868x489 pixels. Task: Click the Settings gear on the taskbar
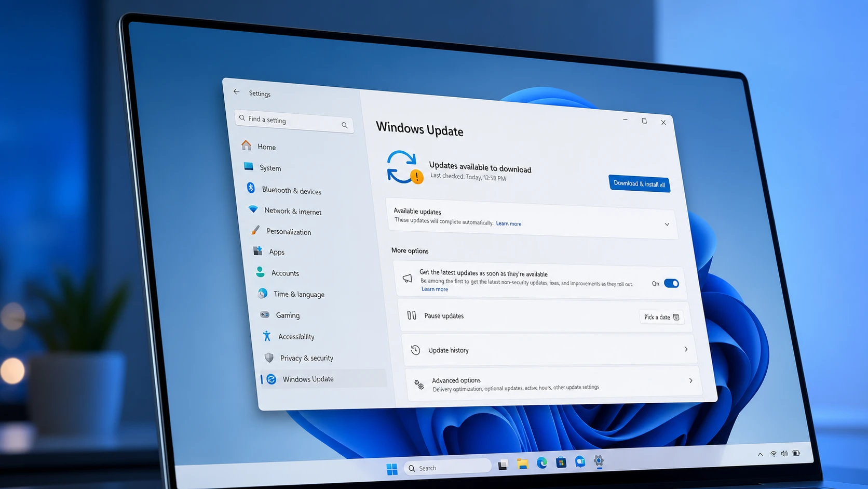(x=599, y=461)
